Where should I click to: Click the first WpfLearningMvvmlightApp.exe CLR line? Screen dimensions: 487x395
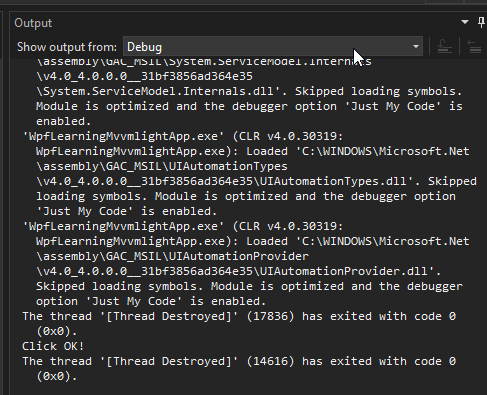(183, 136)
